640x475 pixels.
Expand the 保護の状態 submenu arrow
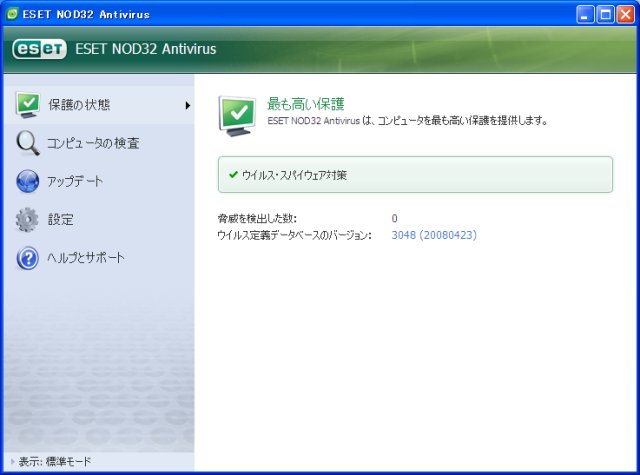tap(187, 105)
